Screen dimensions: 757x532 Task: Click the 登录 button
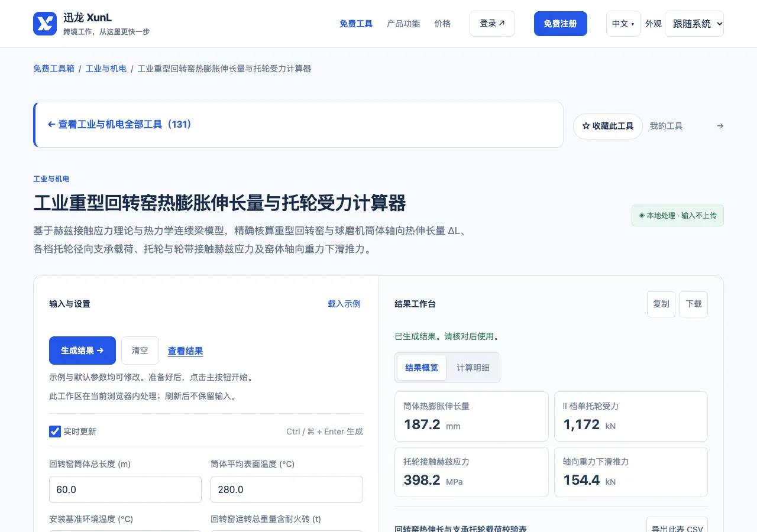492,24
